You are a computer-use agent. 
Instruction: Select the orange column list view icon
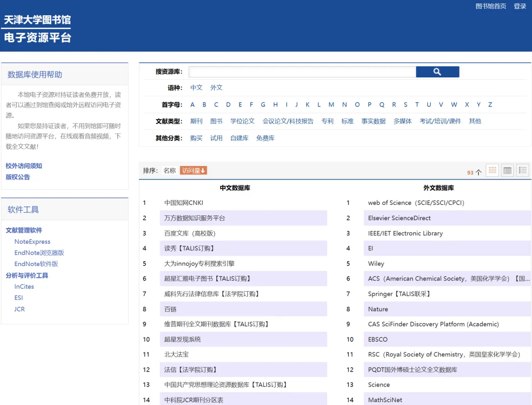(492, 170)
